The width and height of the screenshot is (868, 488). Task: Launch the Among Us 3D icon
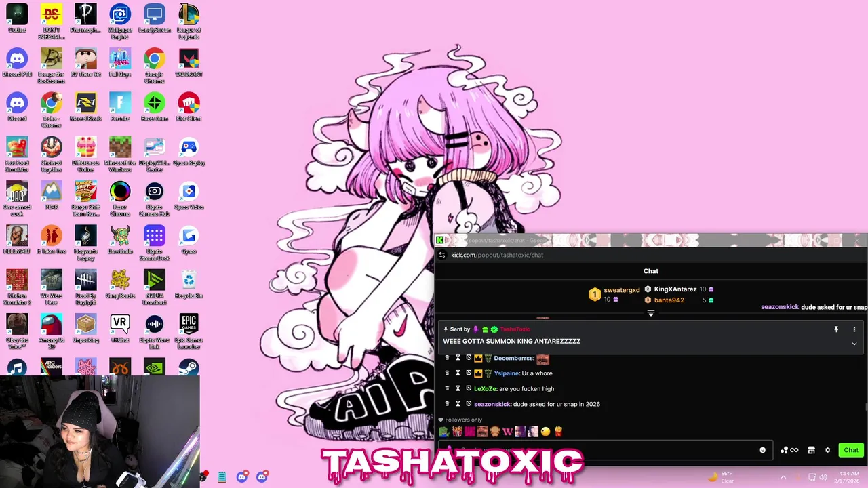[52, 331]
